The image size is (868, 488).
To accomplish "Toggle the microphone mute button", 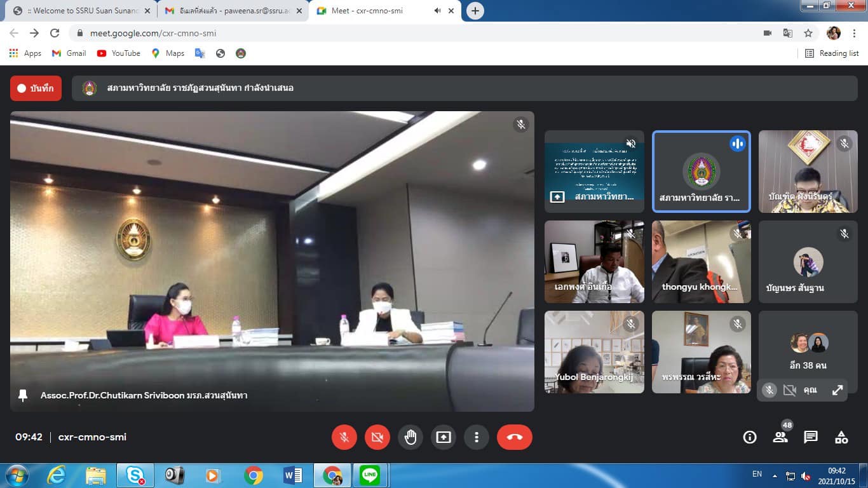I will (x=344, y=437).
